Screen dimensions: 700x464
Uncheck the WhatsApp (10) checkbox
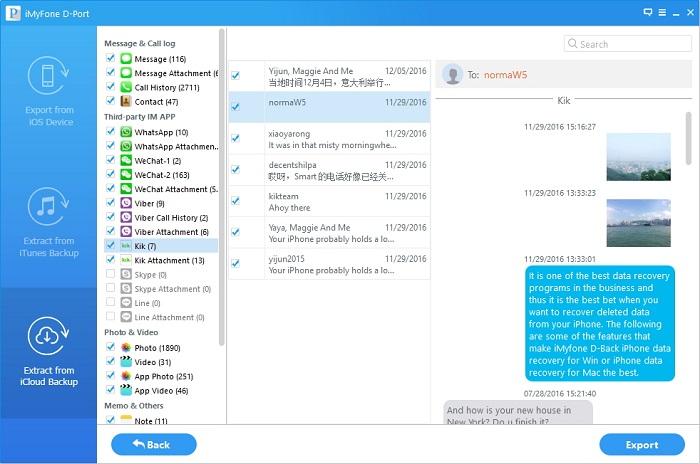110,131
